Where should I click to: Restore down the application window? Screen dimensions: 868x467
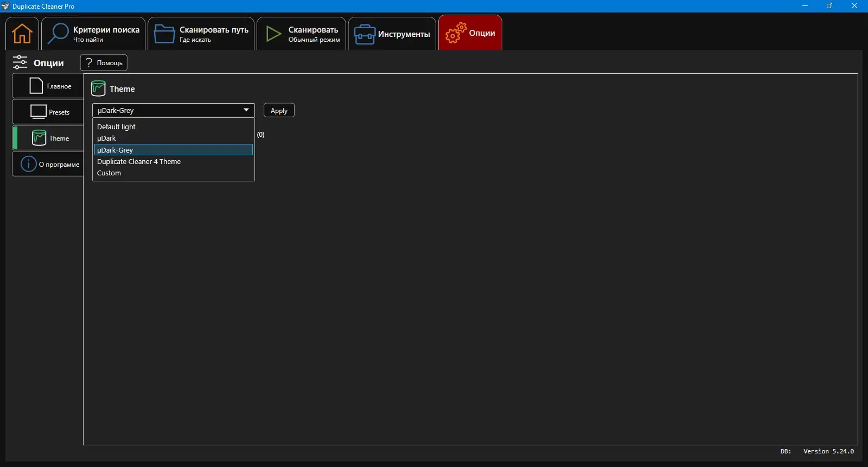pyautogui.click(x=829, y=6)
